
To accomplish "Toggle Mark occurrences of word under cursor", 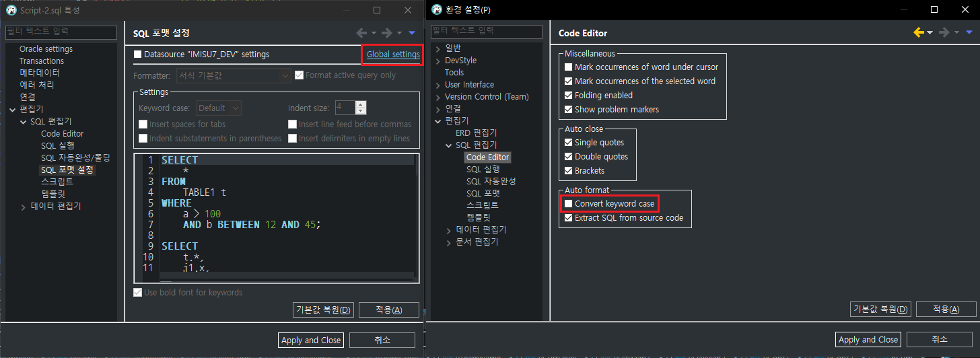I will (569, 67).
